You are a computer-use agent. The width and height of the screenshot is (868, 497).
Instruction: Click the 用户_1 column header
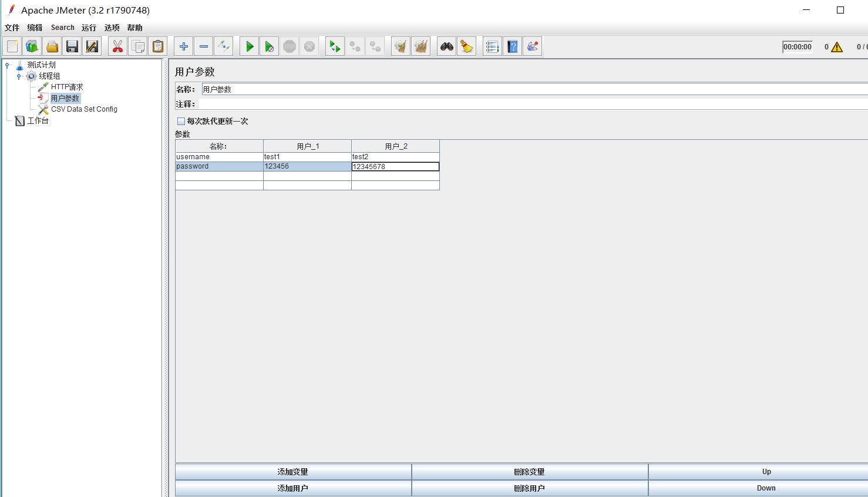pyautogui.click(x=307, y=146)
